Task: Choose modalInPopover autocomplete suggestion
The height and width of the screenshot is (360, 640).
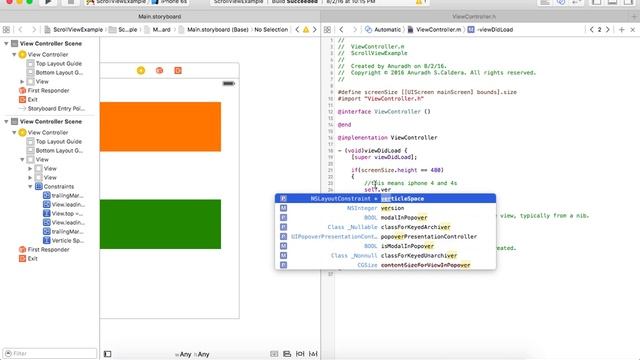Action: click(x=386, y=218)
